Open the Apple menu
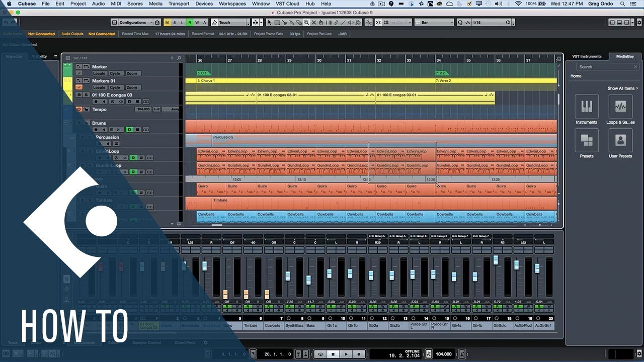644x362 pixels. [x=9, y=4]
